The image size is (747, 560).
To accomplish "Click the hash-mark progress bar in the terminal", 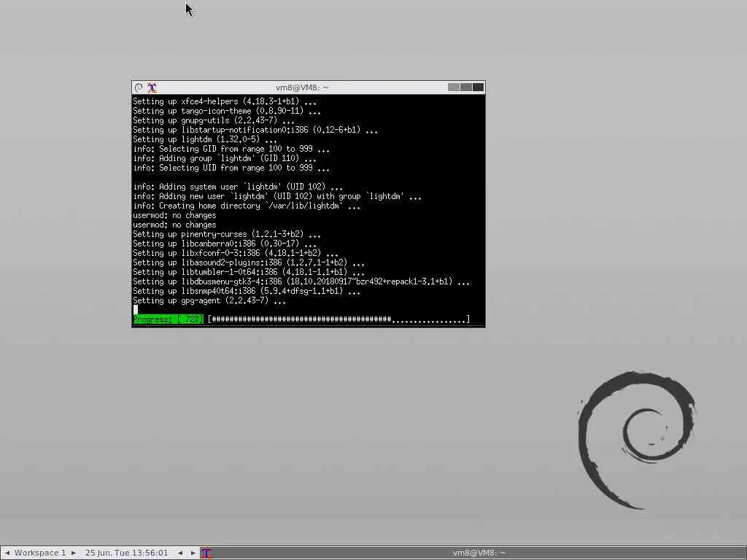I will pyautogui.click(x=338, y=319).
